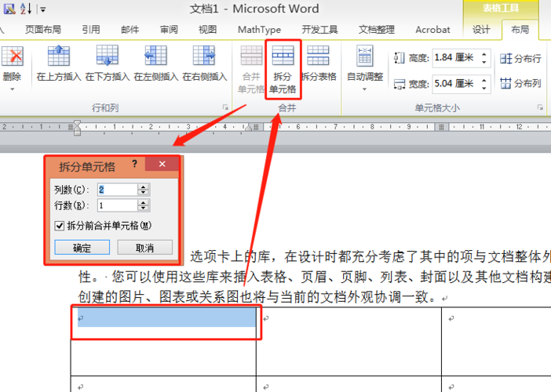Click 拆分单元格 split cells icon
The image size is (551, 392).
click(283, 56)
